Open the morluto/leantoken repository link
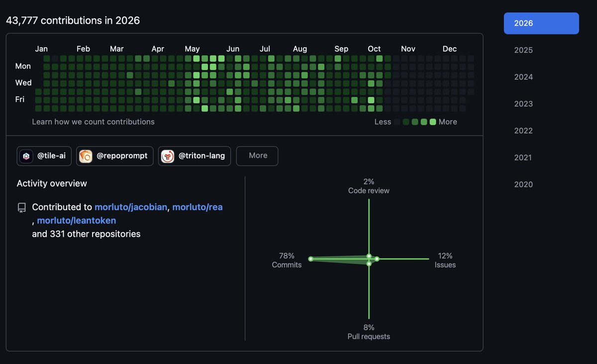The image size is (597, 364). click(77, 220)
